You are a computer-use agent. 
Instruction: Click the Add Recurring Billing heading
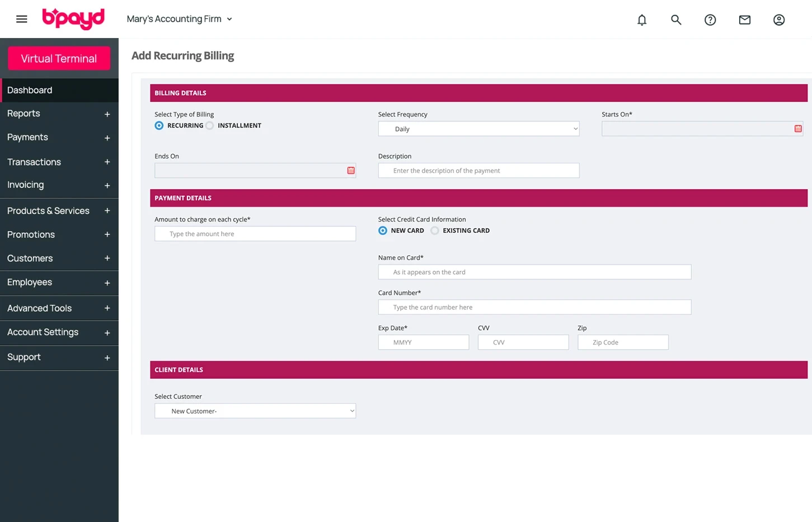click(182, 56)
